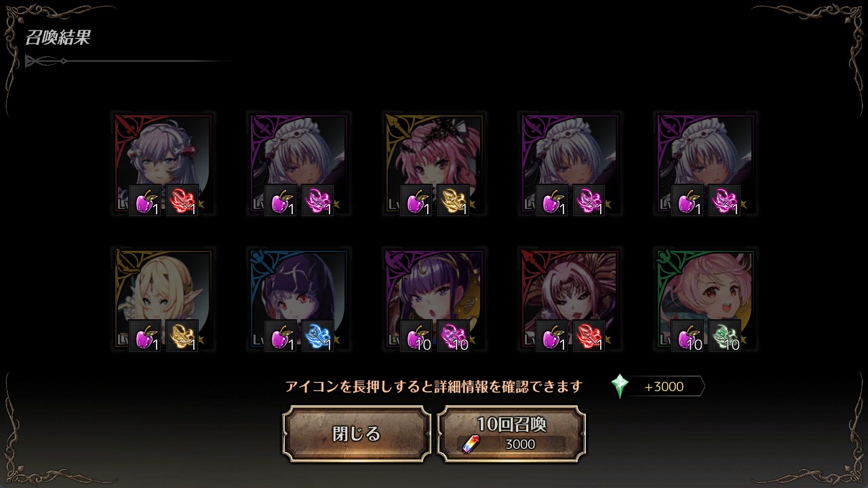Click the blue wing fragment icon on hooded card
Image resolution: width=868 pixels, height=488 pixels.
click(x=318, y=336)
